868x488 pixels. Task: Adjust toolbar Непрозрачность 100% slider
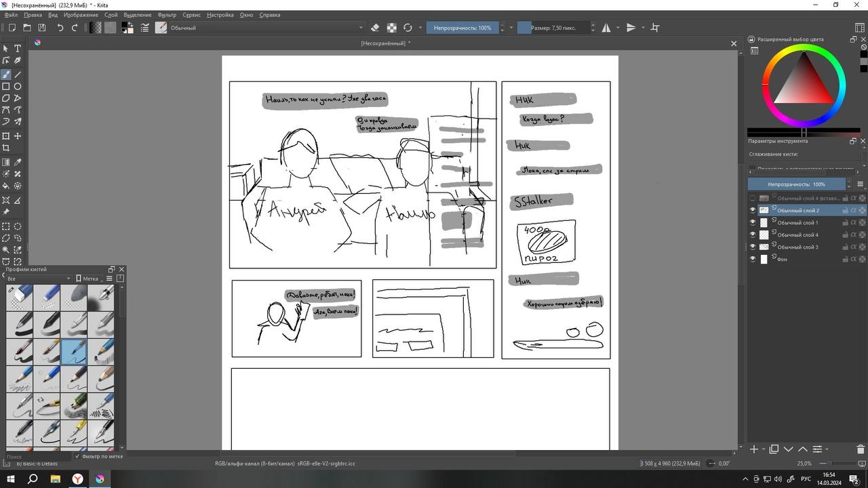(462, 28)
